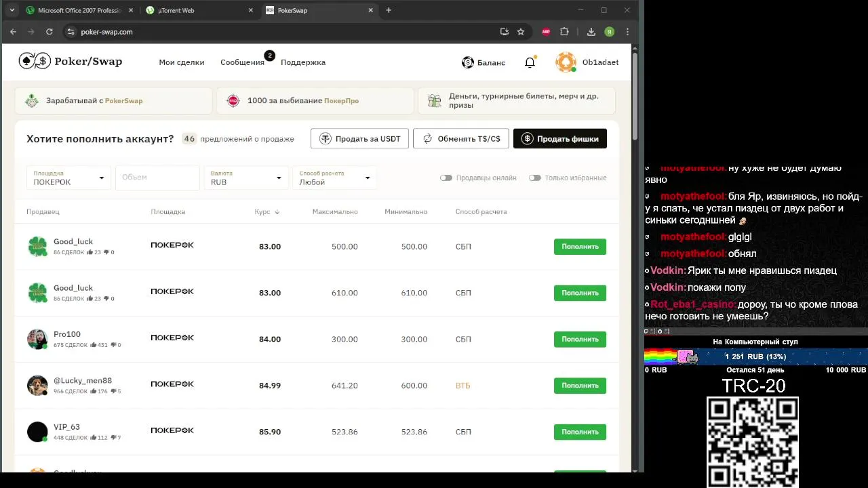Toggle Продавцы онлайн switch
Image resolution: width=868 pixels, height=488 pixels.
click(446, 178)
